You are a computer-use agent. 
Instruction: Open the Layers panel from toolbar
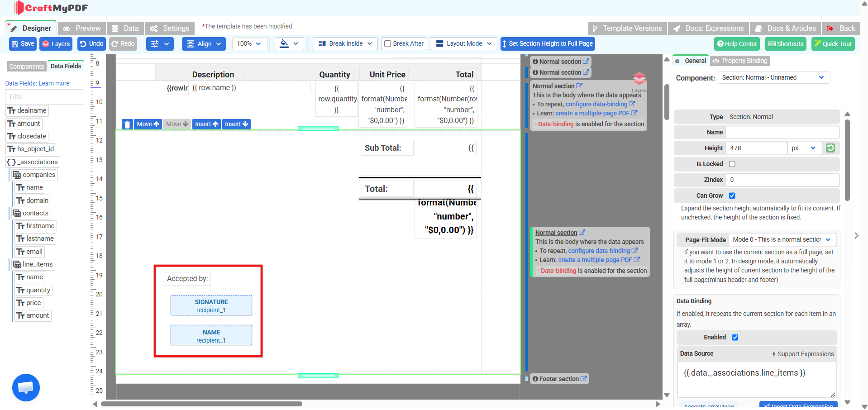(x=56, y=43)
